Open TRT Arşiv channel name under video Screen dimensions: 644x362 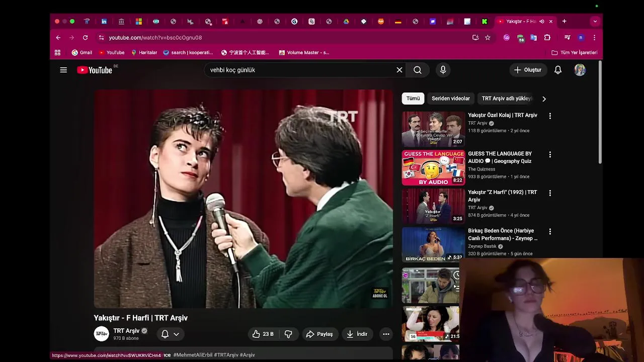point(126,331)
